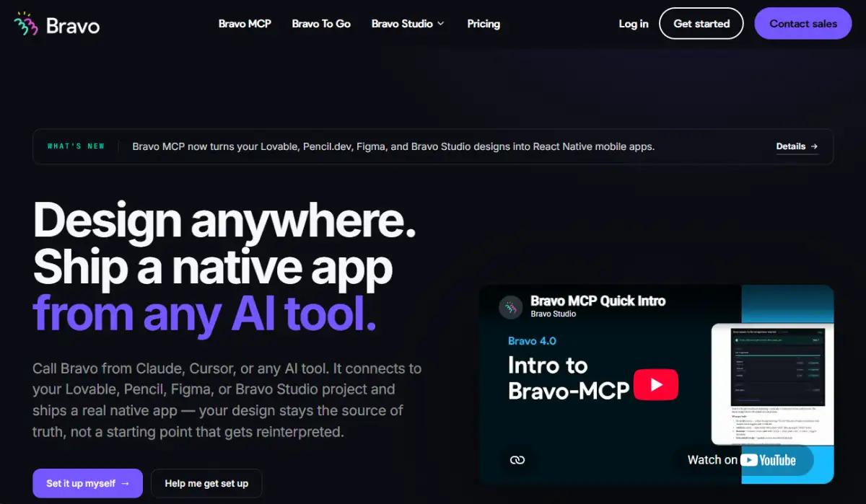Expand the Bravo Studio dropdown menu
Image resolution: width=866 pixels, height=504 pixels.
408,24
